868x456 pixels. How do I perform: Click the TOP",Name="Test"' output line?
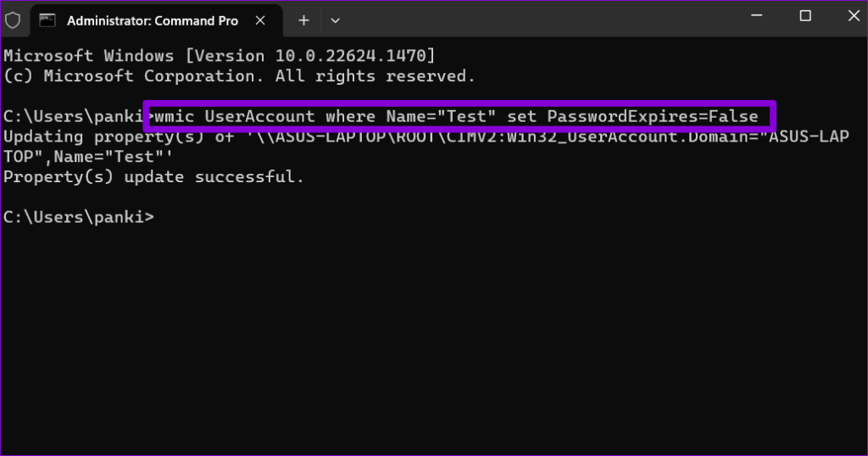[x=88, y=157]
